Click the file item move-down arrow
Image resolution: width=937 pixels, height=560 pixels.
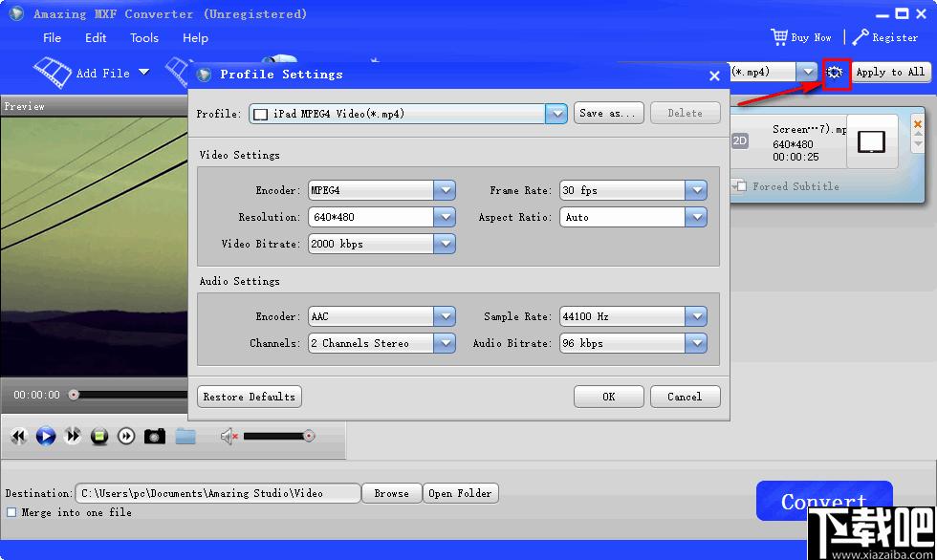918,144
